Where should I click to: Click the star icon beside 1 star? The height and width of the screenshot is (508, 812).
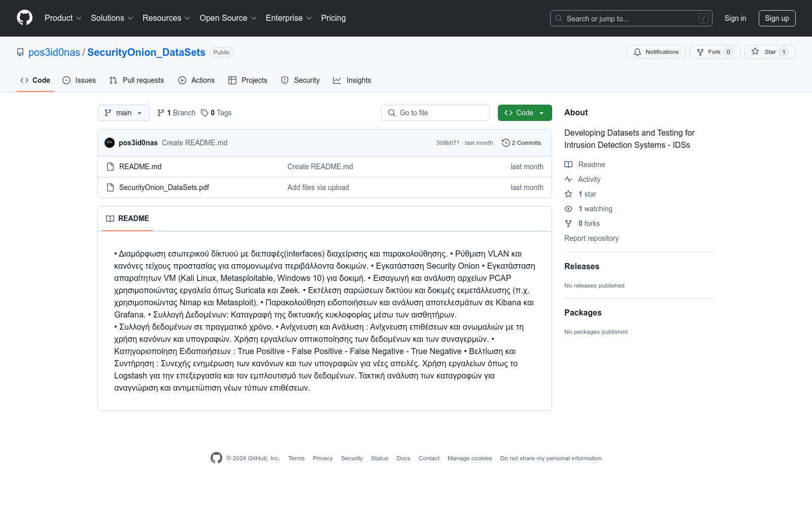568,194
